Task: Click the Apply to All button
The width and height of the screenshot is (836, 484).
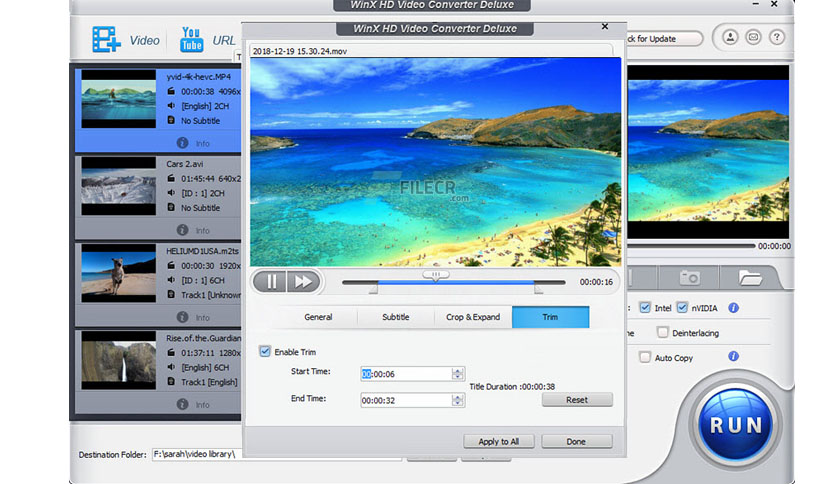Action: pyautogui.click(x=499, y=441)
